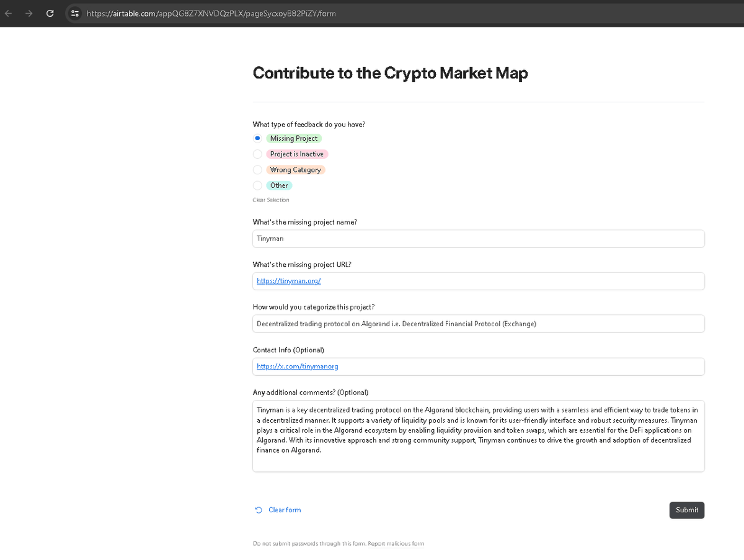744x560 pixels.
Task: Submit the form
Action: (687, 510)
